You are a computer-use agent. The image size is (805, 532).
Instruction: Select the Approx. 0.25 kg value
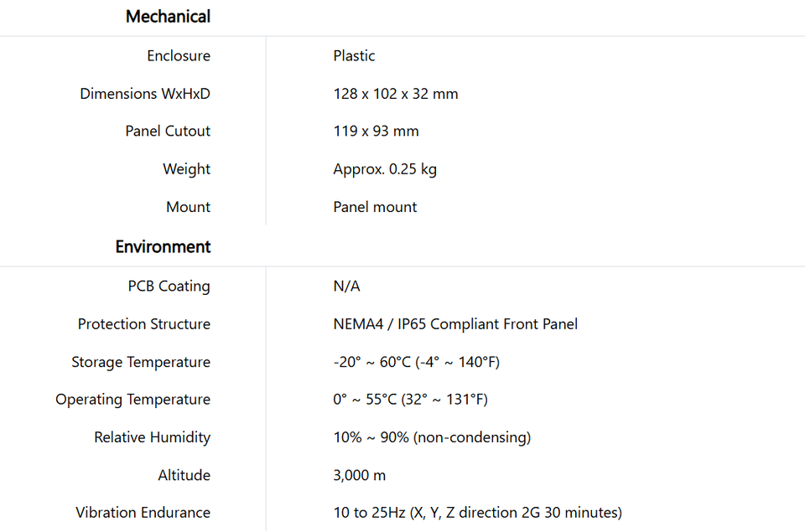pyautogui.click(x=385, y=168)
